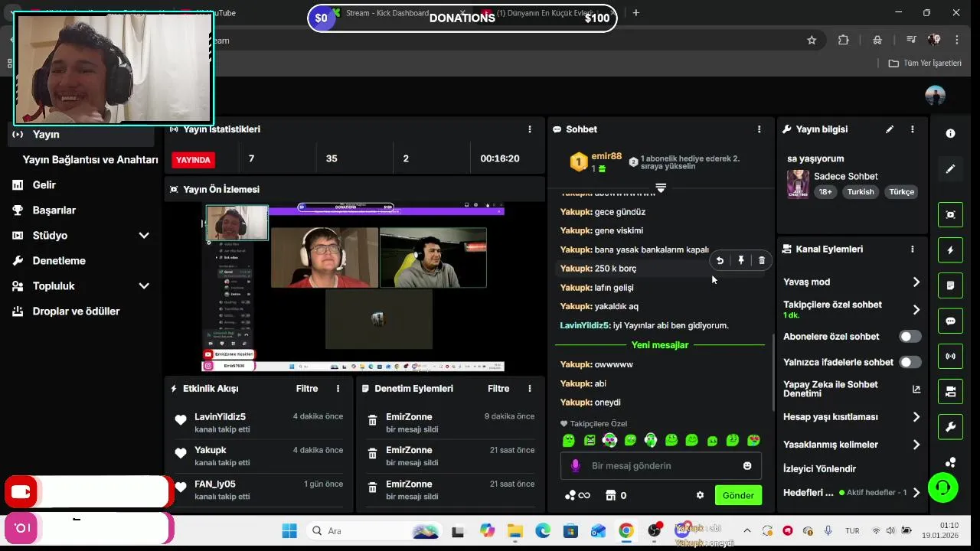Edit stream info with the Yayın bilgisi pencil
The width and height of the screenshot is (980, 551).
pyautogui.click(x=890, y=129)
